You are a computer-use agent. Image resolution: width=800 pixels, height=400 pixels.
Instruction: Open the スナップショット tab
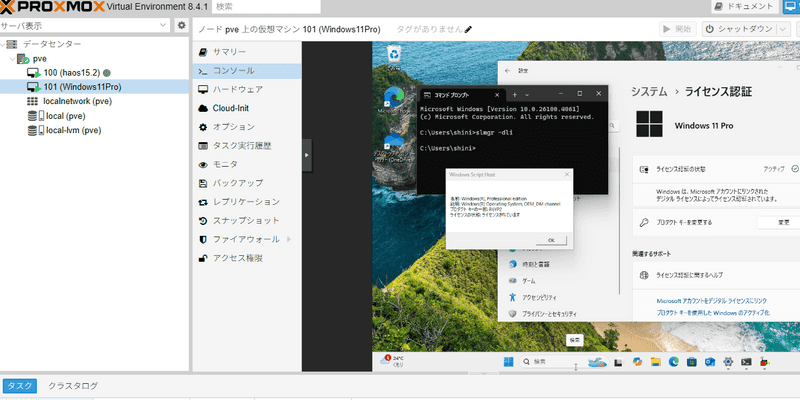[247, 220]
